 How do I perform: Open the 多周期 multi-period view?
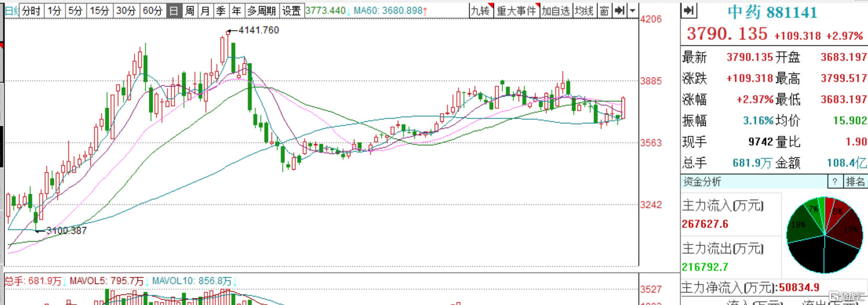pos(261,11)
